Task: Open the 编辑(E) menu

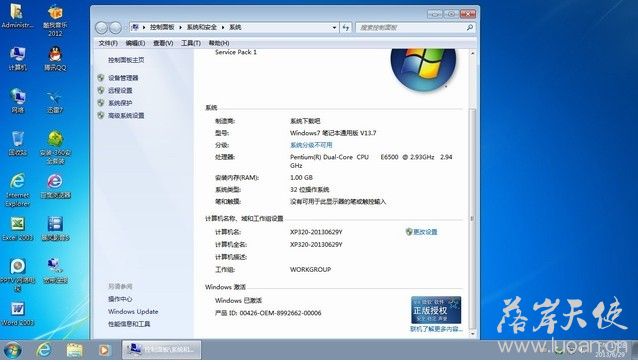Action: [135, 43]
